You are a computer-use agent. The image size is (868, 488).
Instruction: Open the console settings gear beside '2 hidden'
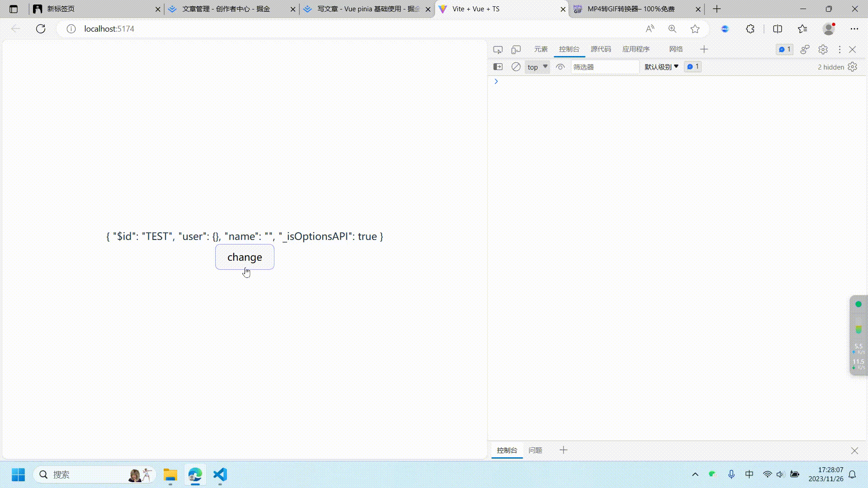[x=853, y=67]
